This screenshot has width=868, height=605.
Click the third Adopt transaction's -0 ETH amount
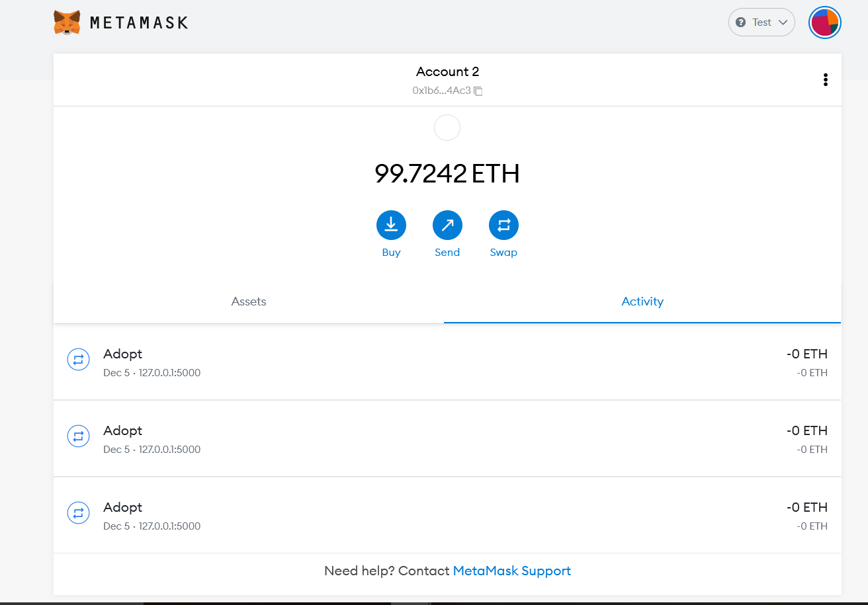[x=806, y=507]
